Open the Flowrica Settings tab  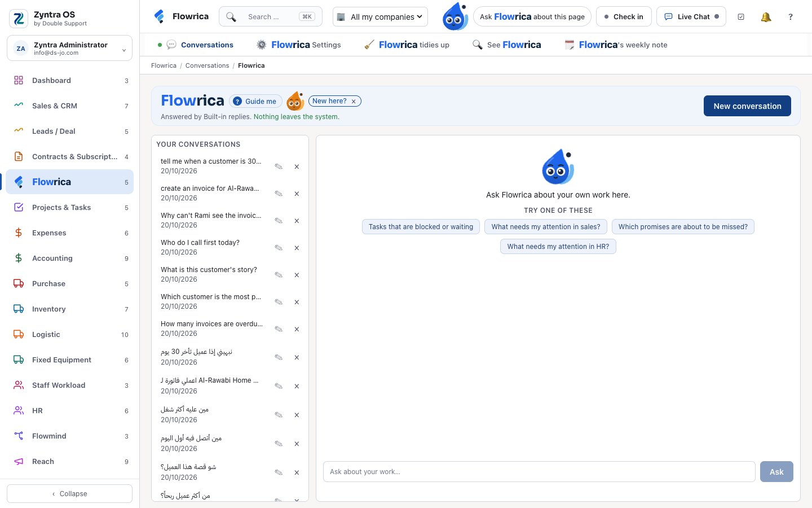tap(299, 45)
